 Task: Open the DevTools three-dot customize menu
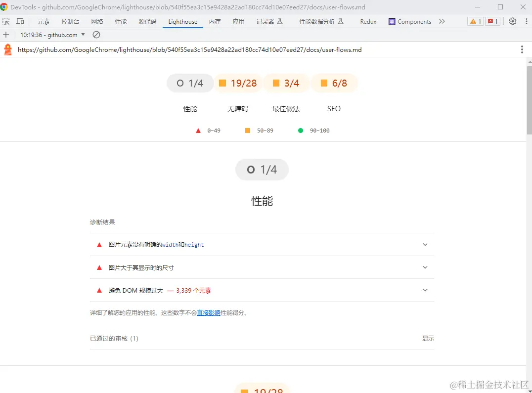(526, 21)
